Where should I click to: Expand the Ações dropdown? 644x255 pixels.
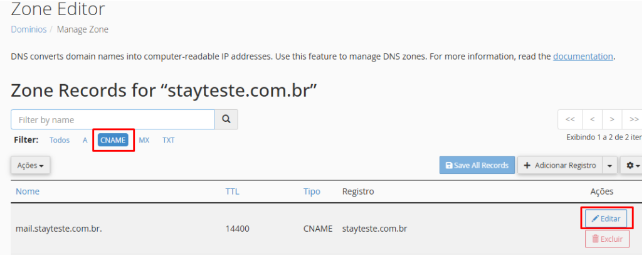click(x=31, y=165)
